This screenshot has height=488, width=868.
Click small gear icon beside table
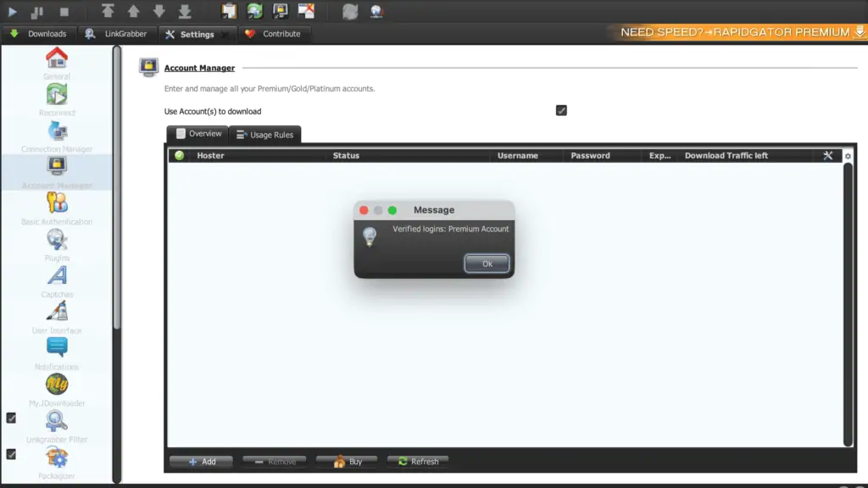pos(848,157)
